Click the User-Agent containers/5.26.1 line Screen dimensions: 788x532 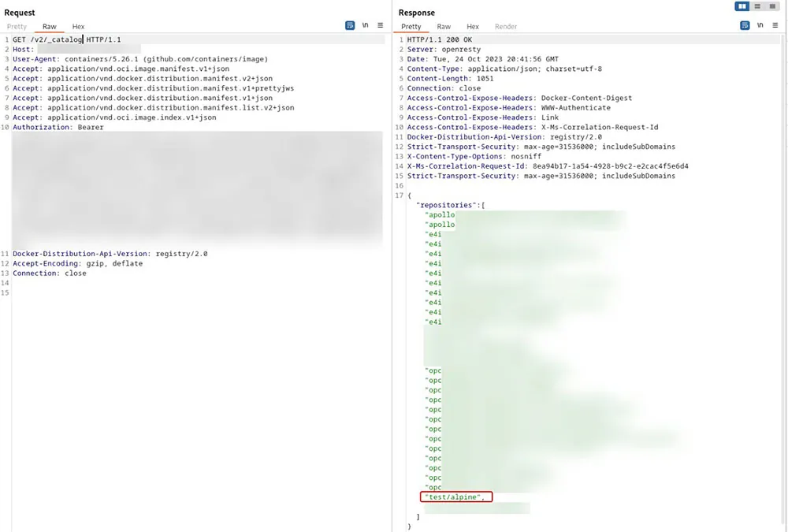tap(140, 59)
